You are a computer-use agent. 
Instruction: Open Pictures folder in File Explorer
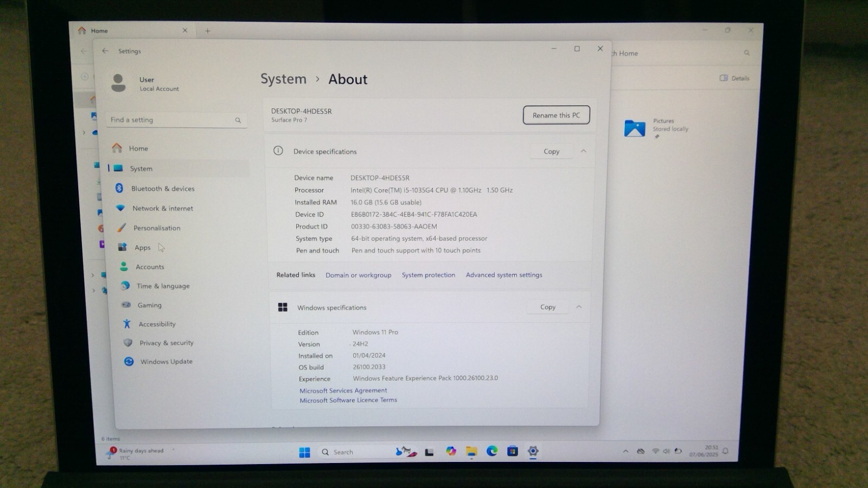tap(656, 128)
